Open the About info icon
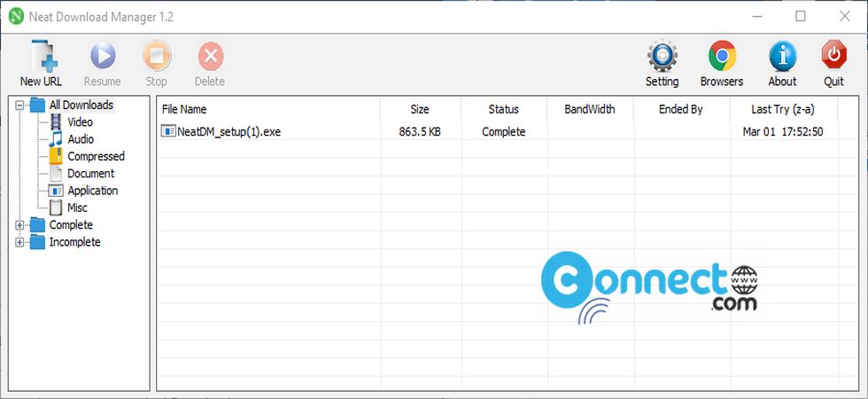 click(x=782, y=56)
